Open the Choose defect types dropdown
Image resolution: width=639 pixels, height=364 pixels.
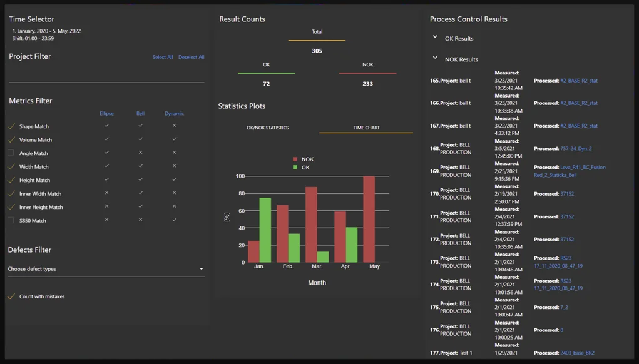tap(106, 269)
